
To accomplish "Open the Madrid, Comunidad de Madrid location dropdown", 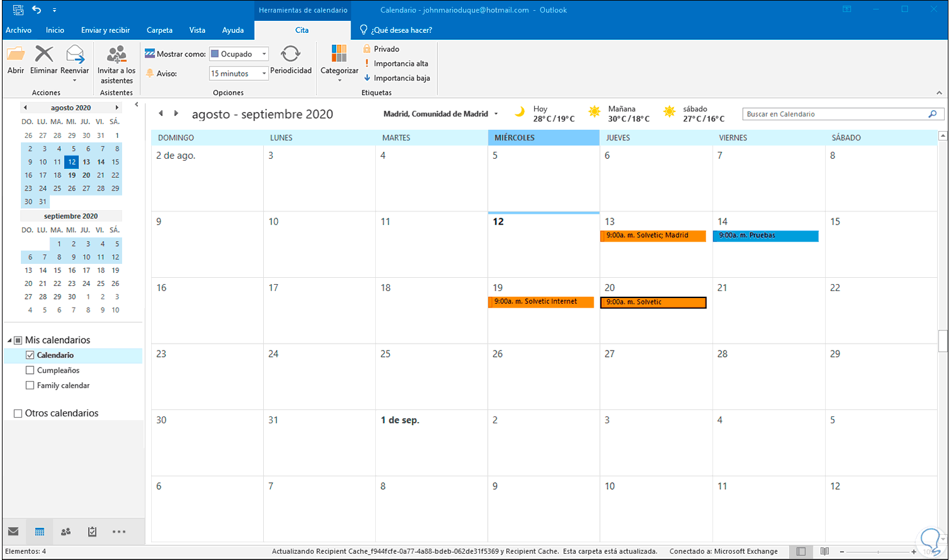I will [496, 114].
